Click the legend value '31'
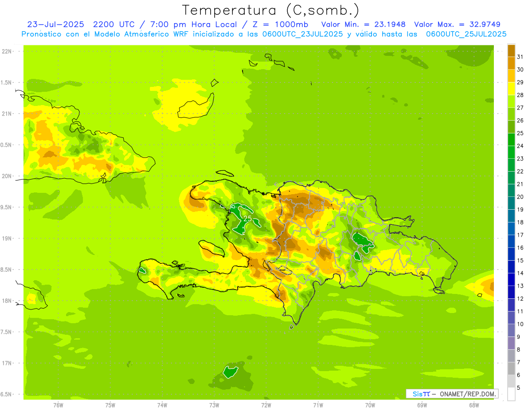 tap(520, 57)
